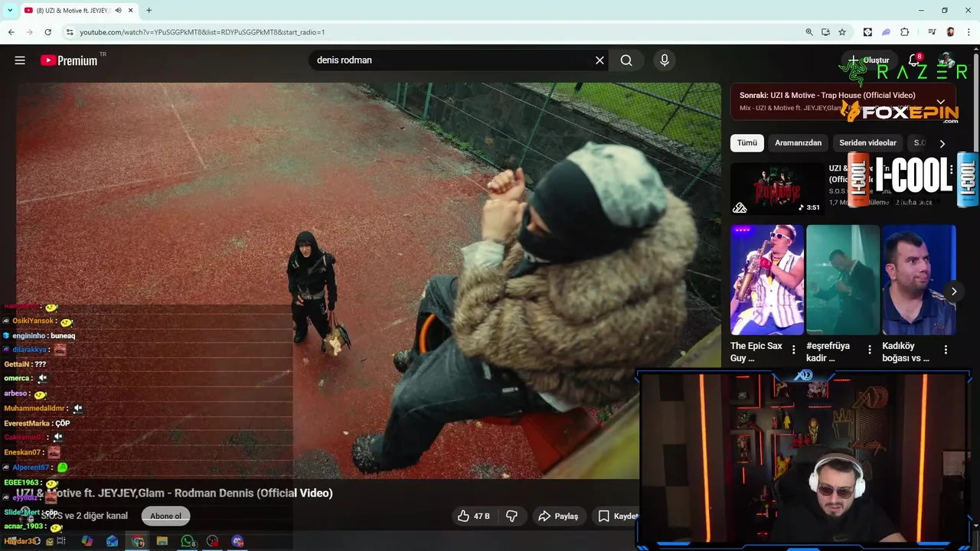Click 'Sonraki: UZI & Motive - Trap House' title

(827, 96)
